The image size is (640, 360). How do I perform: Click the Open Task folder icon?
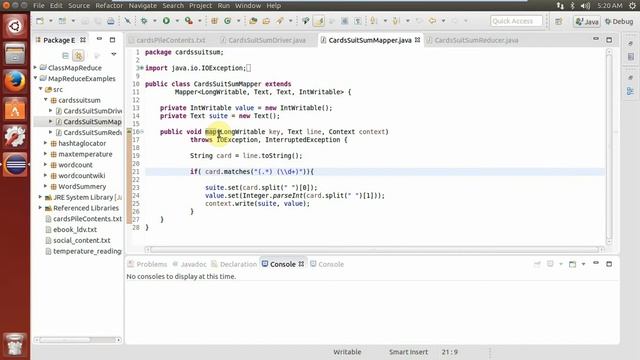(x=266, y=21)
